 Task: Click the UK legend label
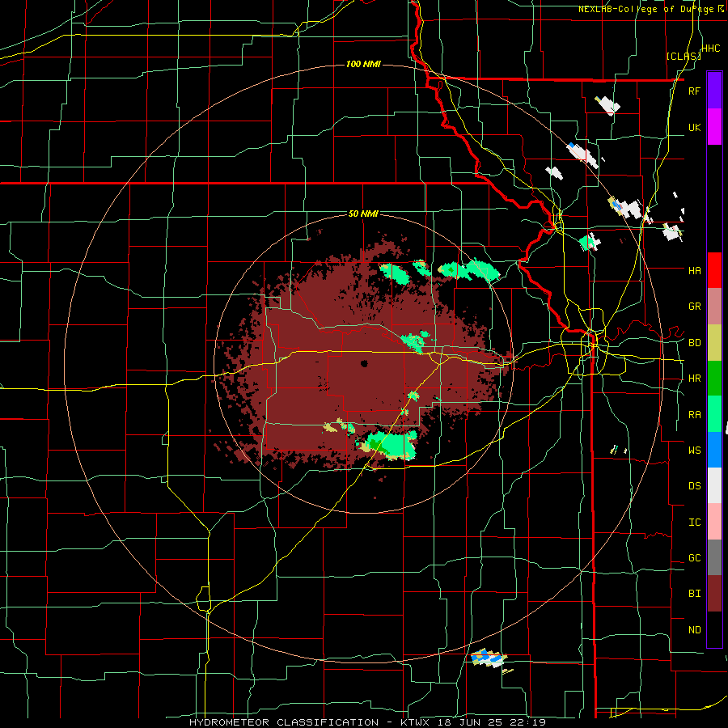point(694,127)
